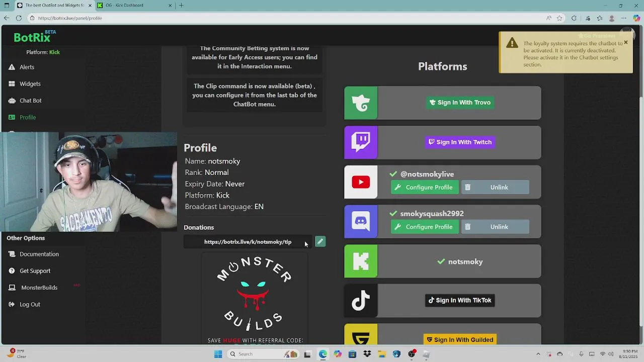
Task: Click the donation tip URL field
Action: point(248,242)
